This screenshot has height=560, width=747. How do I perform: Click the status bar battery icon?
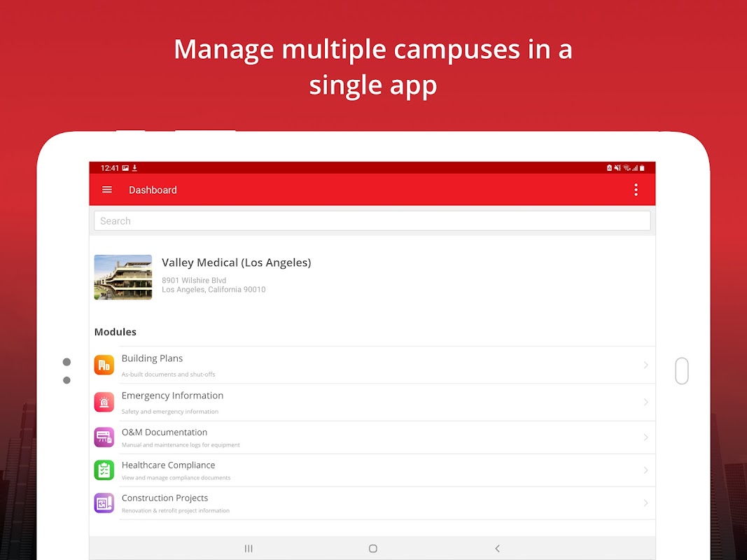642,167
